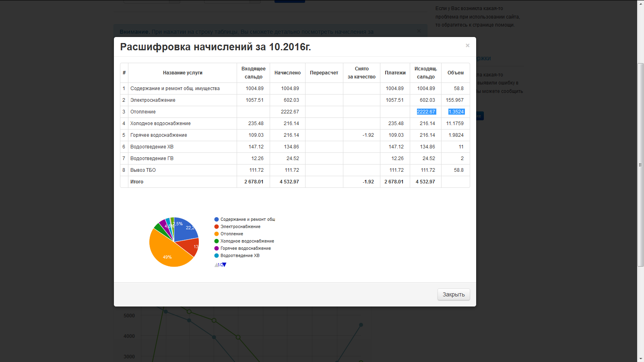
Task: Select highlighted 1.3524 volume cell
Action: 456,112
